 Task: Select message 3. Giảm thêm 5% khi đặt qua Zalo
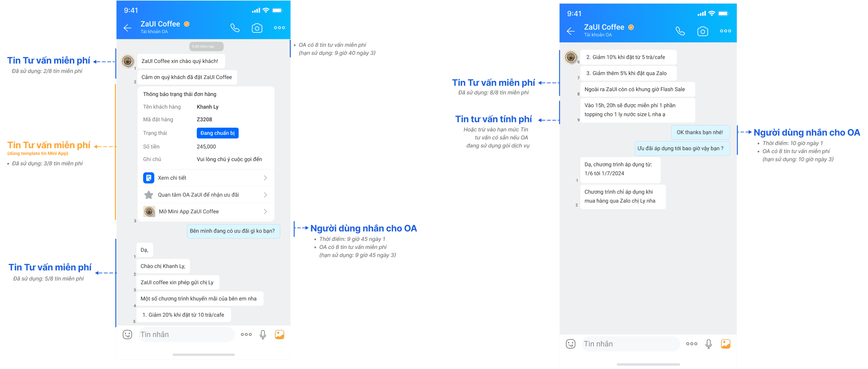click(x=628, y=73)
